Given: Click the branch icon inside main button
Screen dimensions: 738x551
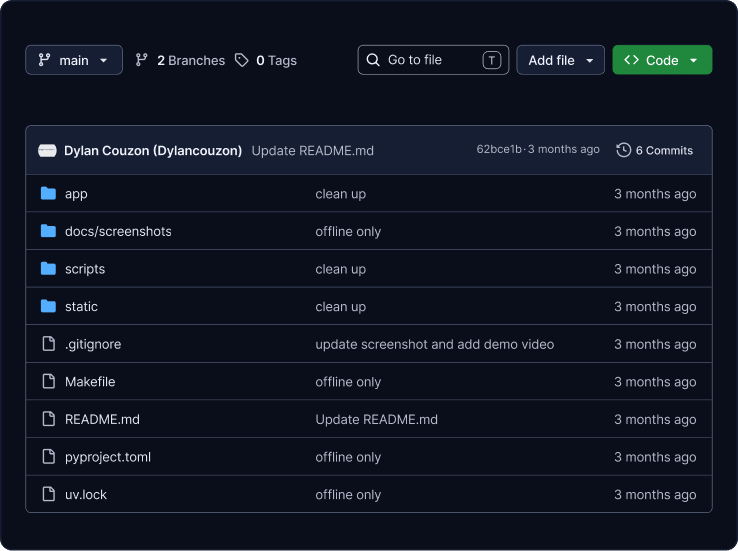Looking at the screenshot, I should point(44,60).
